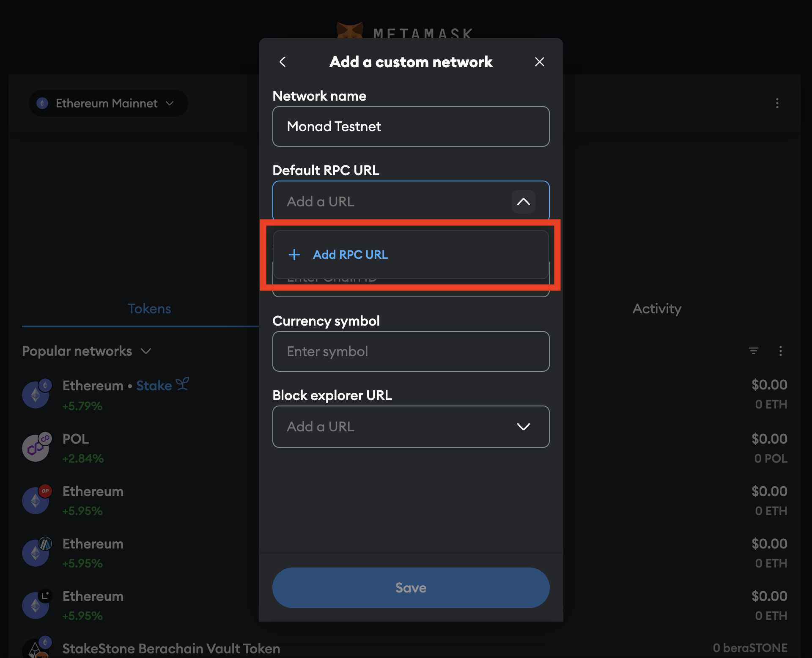
Task: Click the Add RPC URL option
Action: pyautogui.click(x=350, y=255)
